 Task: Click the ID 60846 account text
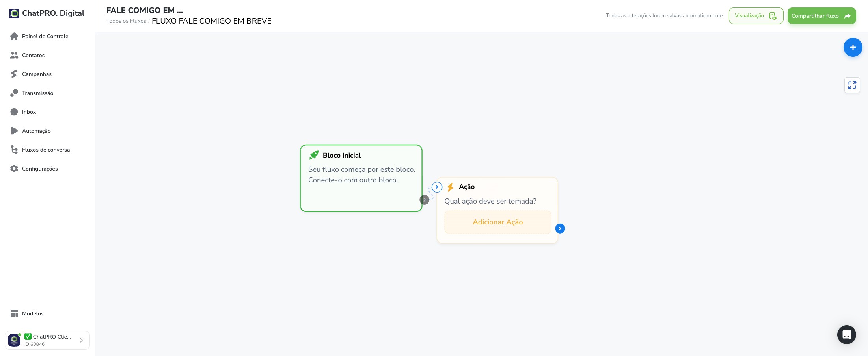click(x=34, y=344)
